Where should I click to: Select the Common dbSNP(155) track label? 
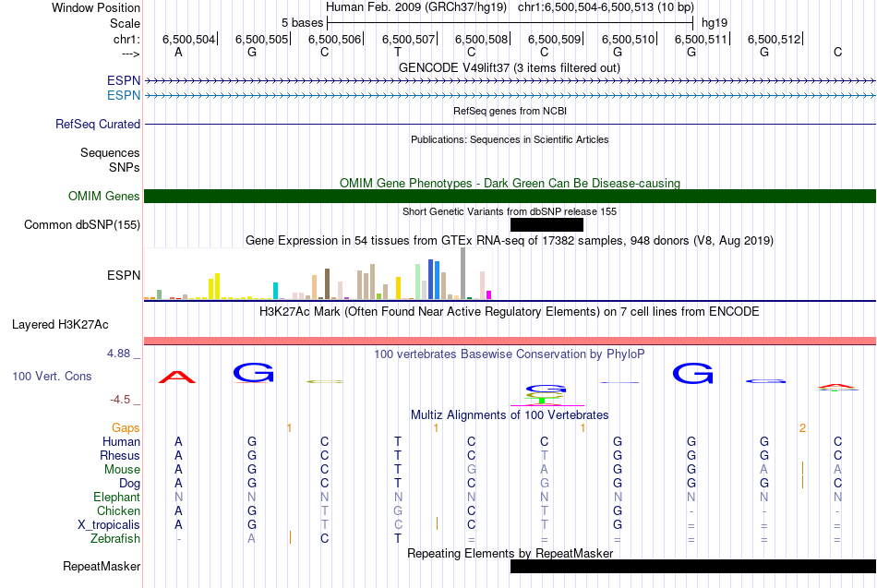(x=81, y=225)
